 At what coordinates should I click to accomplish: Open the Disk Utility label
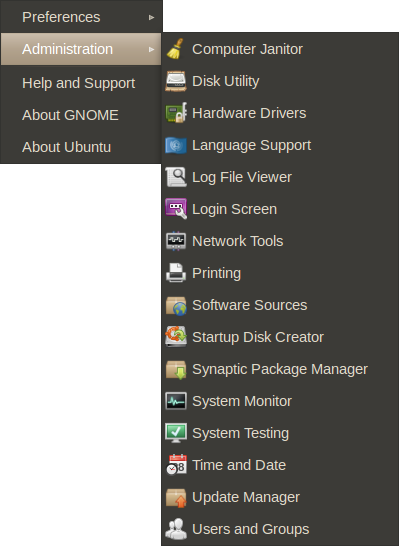226,81
